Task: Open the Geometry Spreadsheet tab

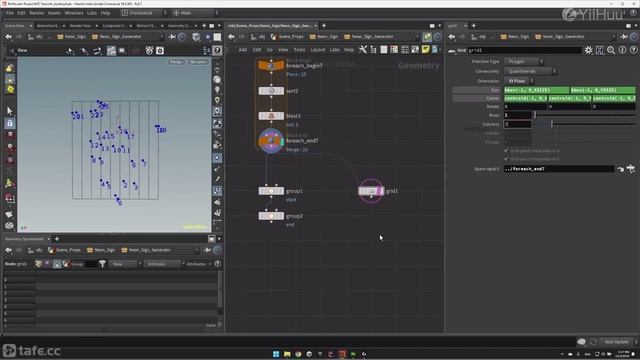Action: coord(24,239)
